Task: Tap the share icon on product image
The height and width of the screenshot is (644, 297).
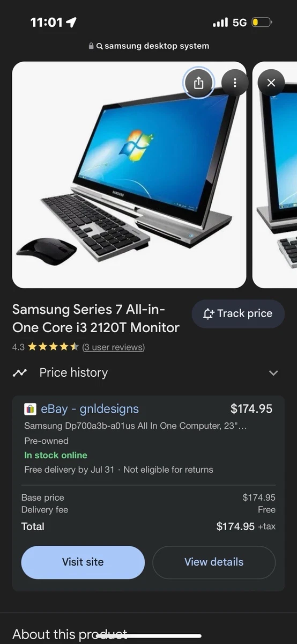Action: pyautogui.click(x=199, y=83)
